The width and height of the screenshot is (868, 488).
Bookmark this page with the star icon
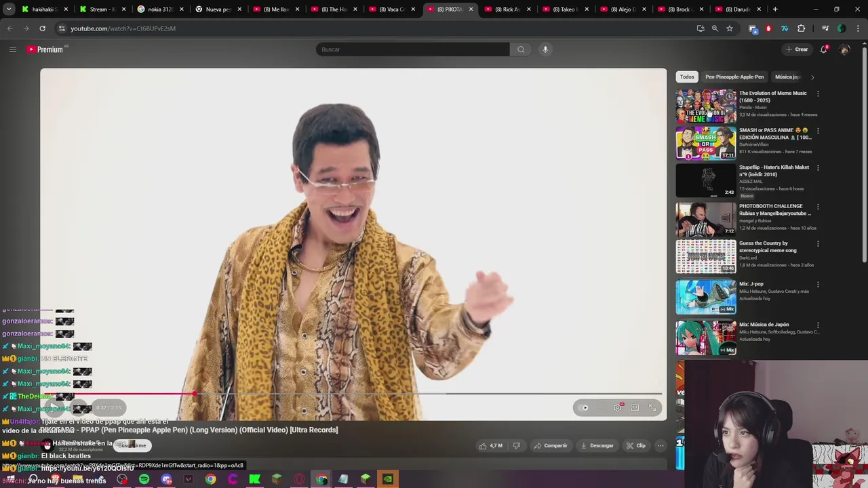730,28
